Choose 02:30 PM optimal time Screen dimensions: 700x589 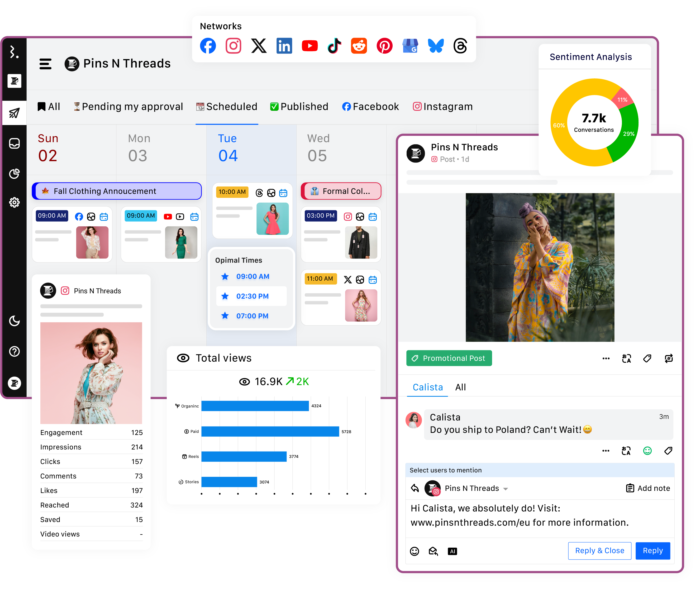[251, 296]
